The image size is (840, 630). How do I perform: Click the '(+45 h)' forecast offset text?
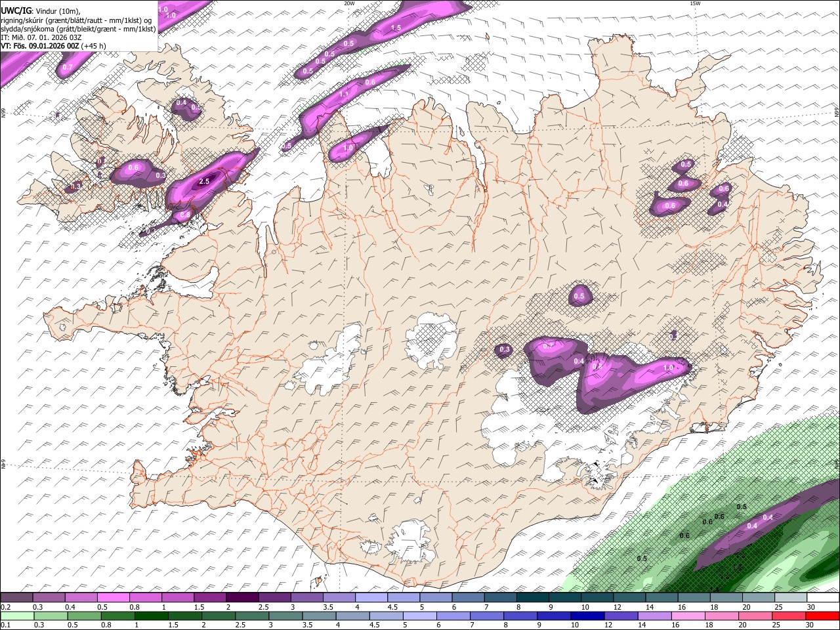click(x=94, y=46)
